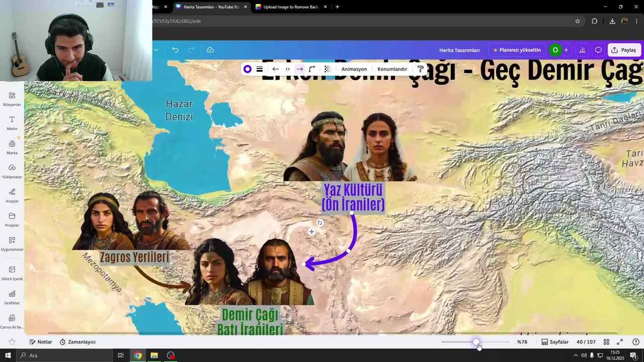Add a collaborator with plus button
Viewport: 644px width, 362px height.
(x=566, y=50)
